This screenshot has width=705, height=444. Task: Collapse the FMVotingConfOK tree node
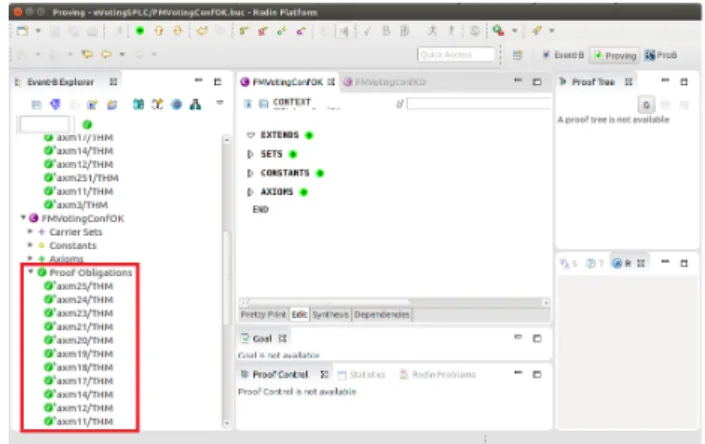point(23,218)
